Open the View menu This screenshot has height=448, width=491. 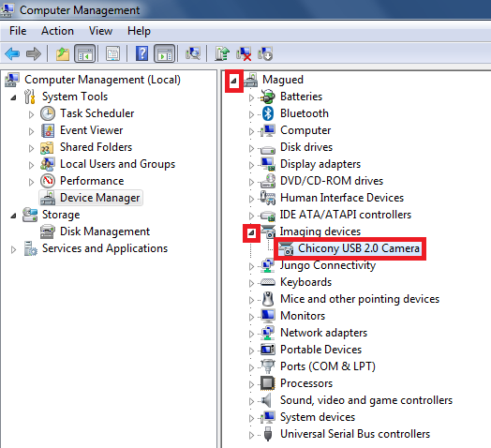click(x=100, y=31)
